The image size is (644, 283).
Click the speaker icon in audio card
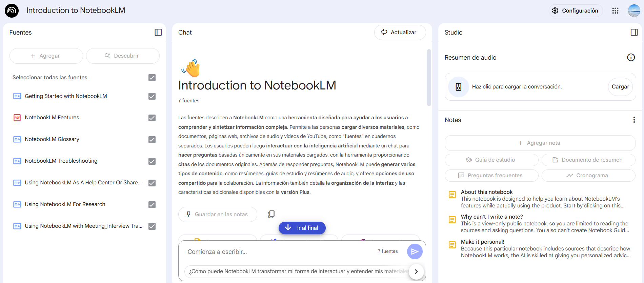coord(458,87)
